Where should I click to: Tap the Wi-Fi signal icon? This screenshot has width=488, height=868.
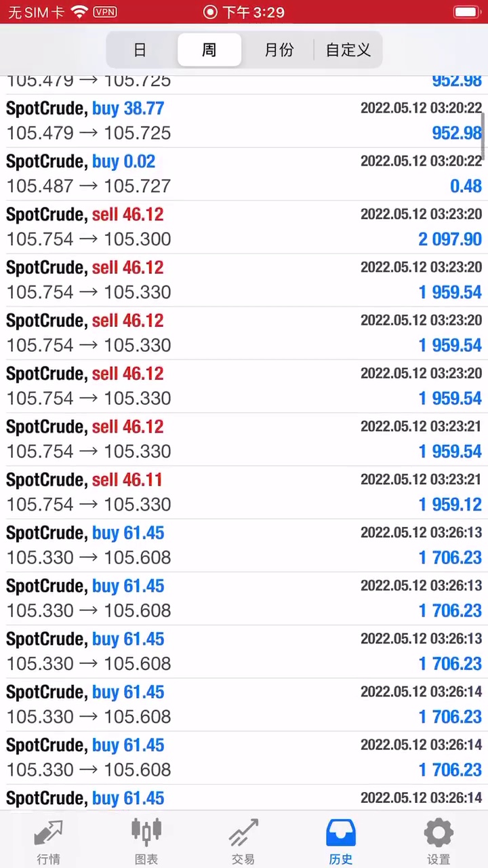coord(79,12)
